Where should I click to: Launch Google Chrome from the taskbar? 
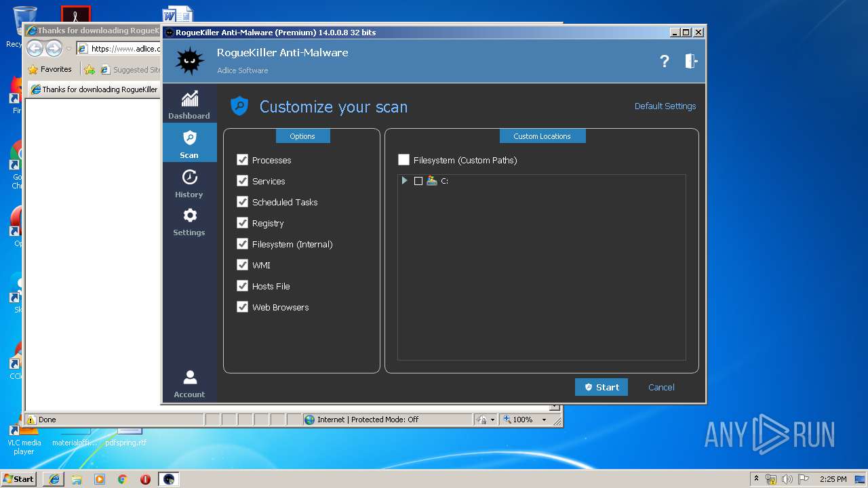[123, 479]
